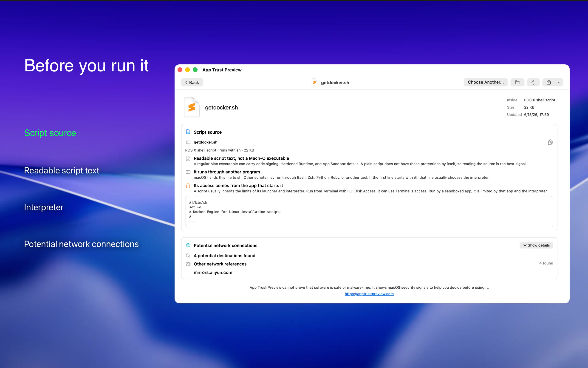The width and height of the screenshot is (588, 368).
Task: Click the green Script source caption
Action: tap(50, 133)
